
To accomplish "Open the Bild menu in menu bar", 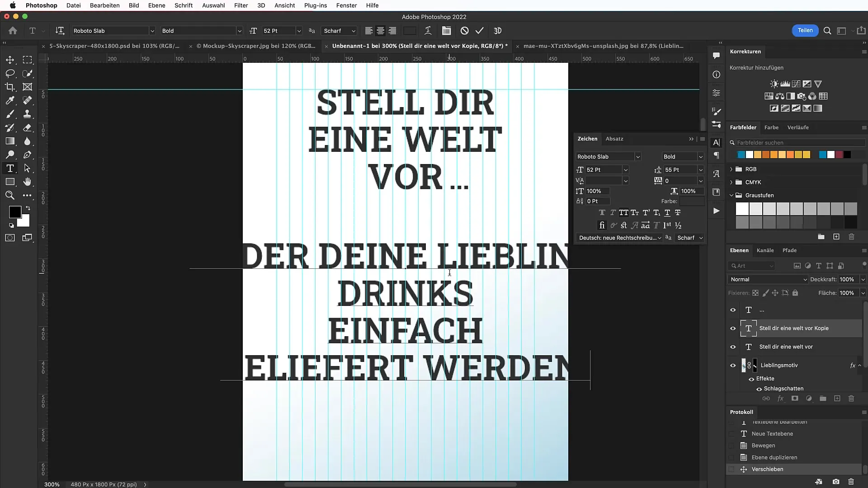I will 133,5.
